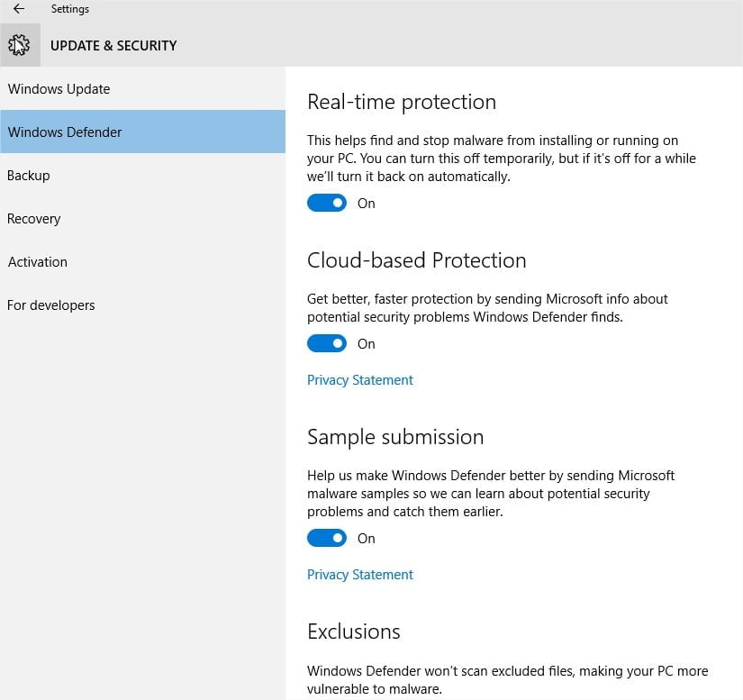Go back with the arrow icon

point(19,8)
